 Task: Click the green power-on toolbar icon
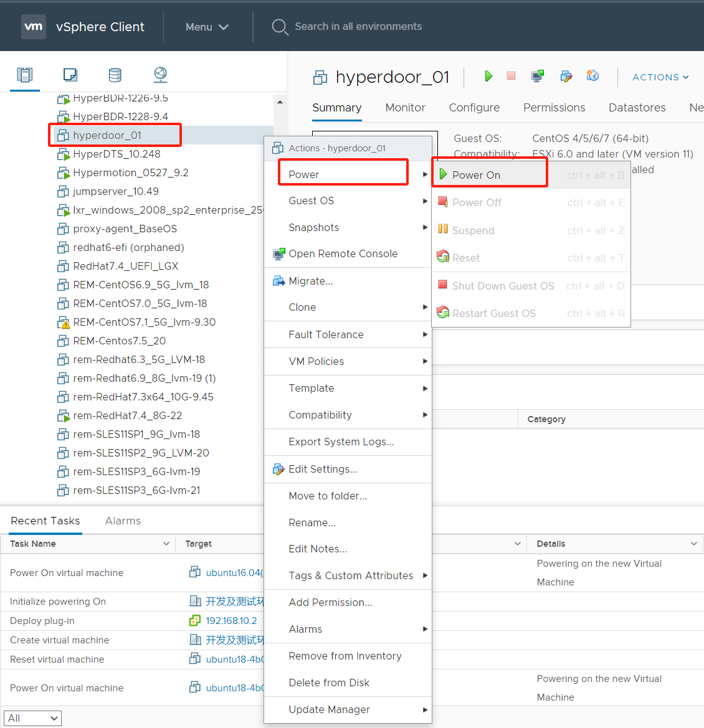(488, 76)
